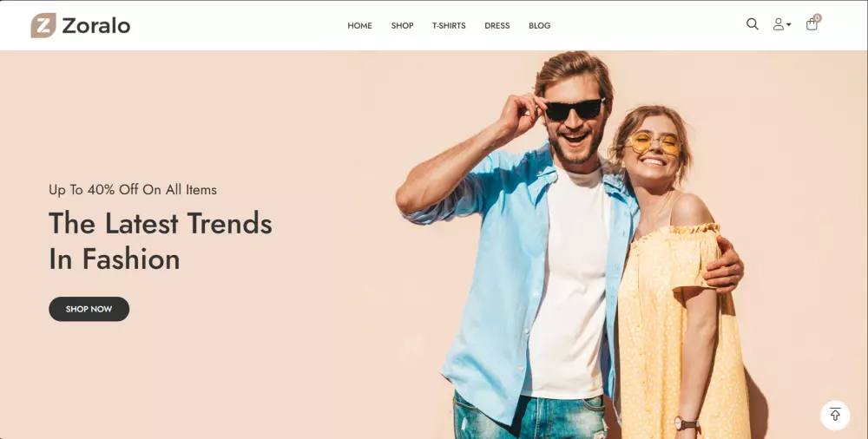This screenshot has height=439, width=868.
Task: Click the man's black sunglasses
Action: [x=575, y=108]
